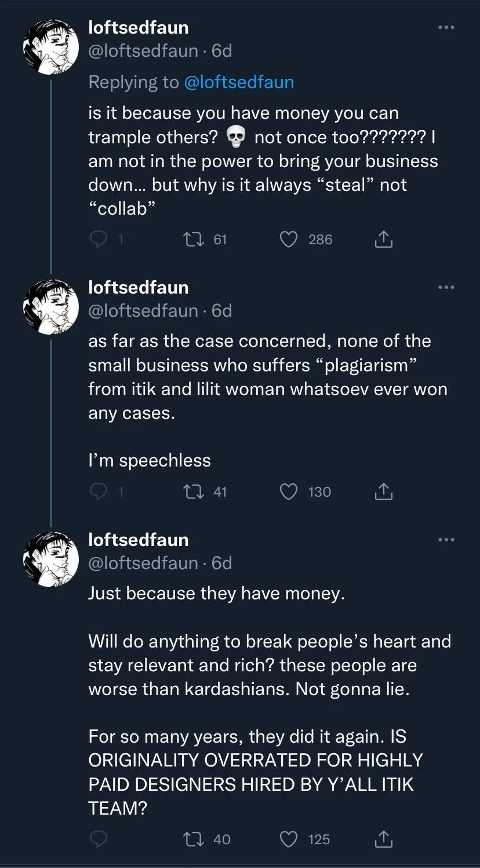
Task: Open the @loftsedfaun "Replying to" link
Action: pyautogui.click(x=239, y=82)
